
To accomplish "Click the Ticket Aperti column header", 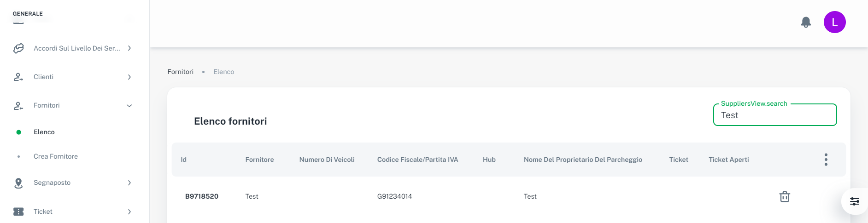I will point(728,160).
